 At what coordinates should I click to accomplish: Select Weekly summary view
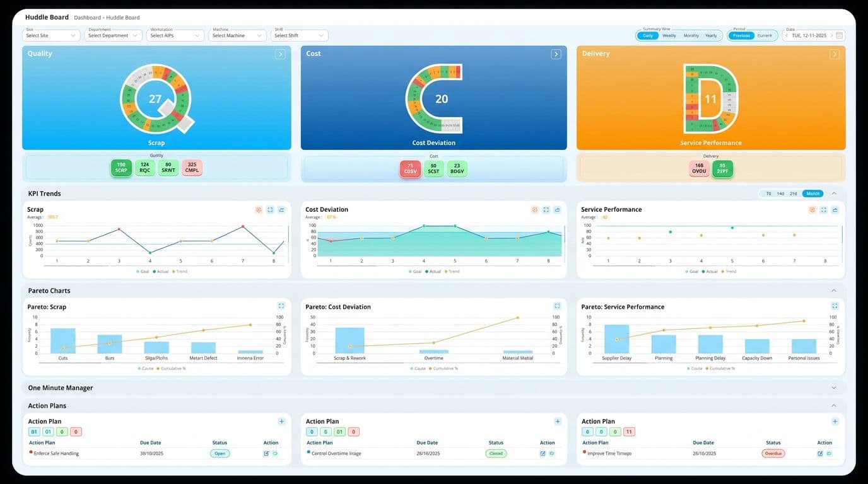click(669, 36)
